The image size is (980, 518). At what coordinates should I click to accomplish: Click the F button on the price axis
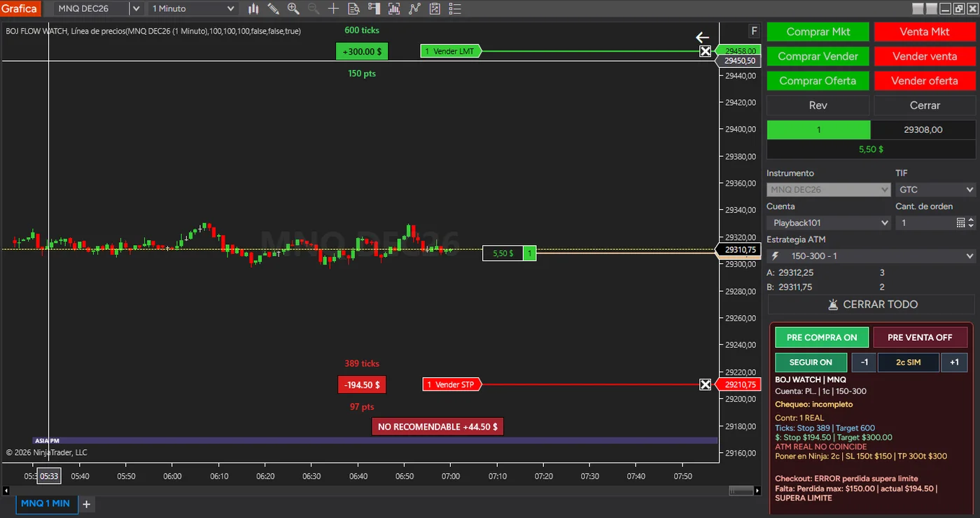[754, 31]
